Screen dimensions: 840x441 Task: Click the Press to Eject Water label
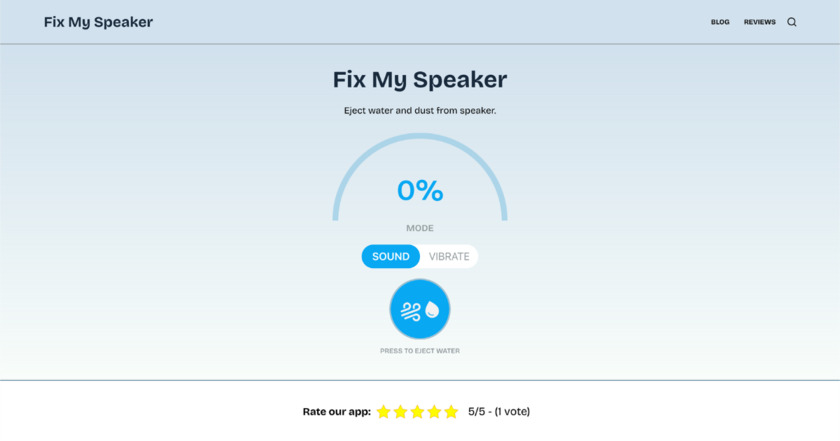(x=420, y=351)
